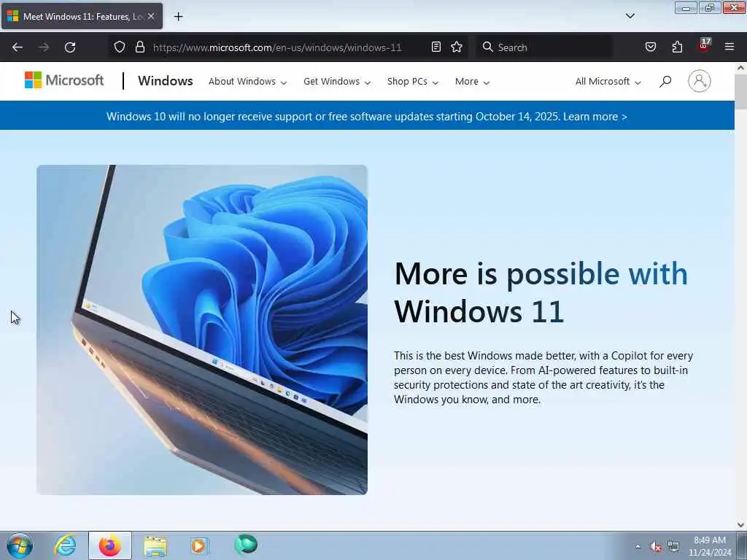Click Learn more in the blue banner
Image resolution: width=747 pixels, height=560 pixels.
(595, 117)
